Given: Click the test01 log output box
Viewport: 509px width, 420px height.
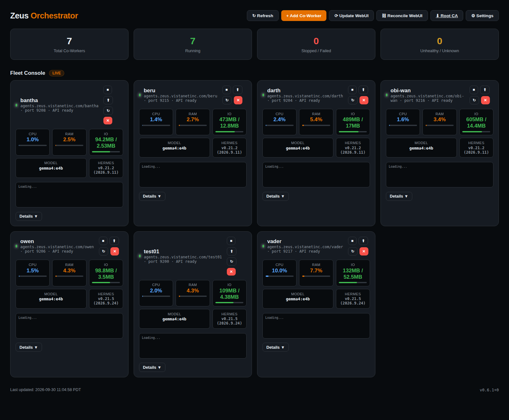Looking at the screenshot, I should [193, 346].
